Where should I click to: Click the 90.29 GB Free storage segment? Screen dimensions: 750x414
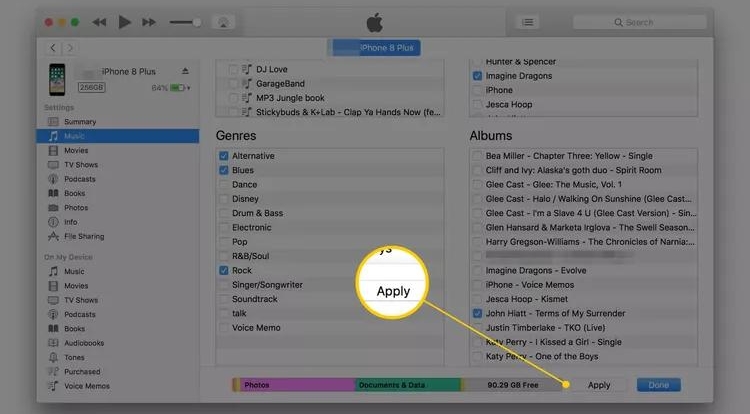pos(514,385)
